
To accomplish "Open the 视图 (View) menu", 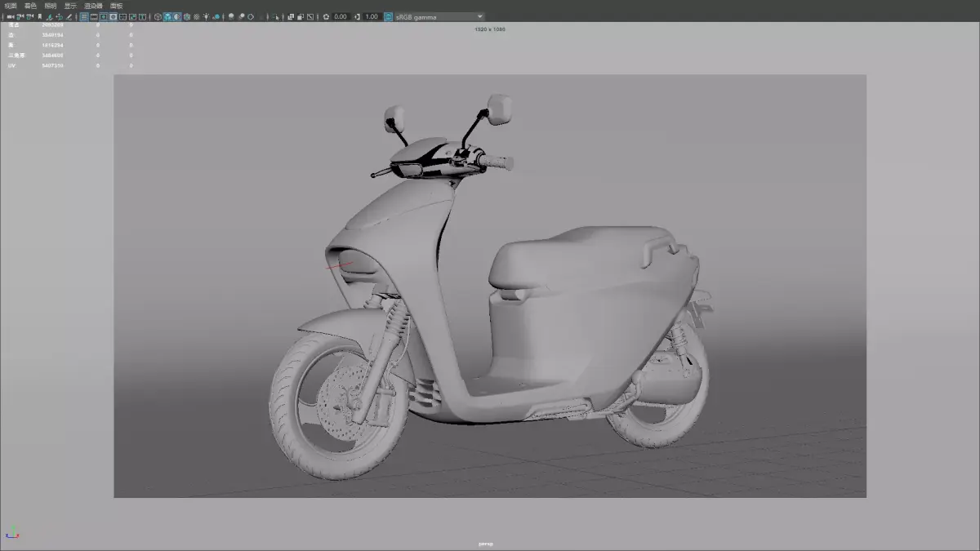I will point(10,6).
